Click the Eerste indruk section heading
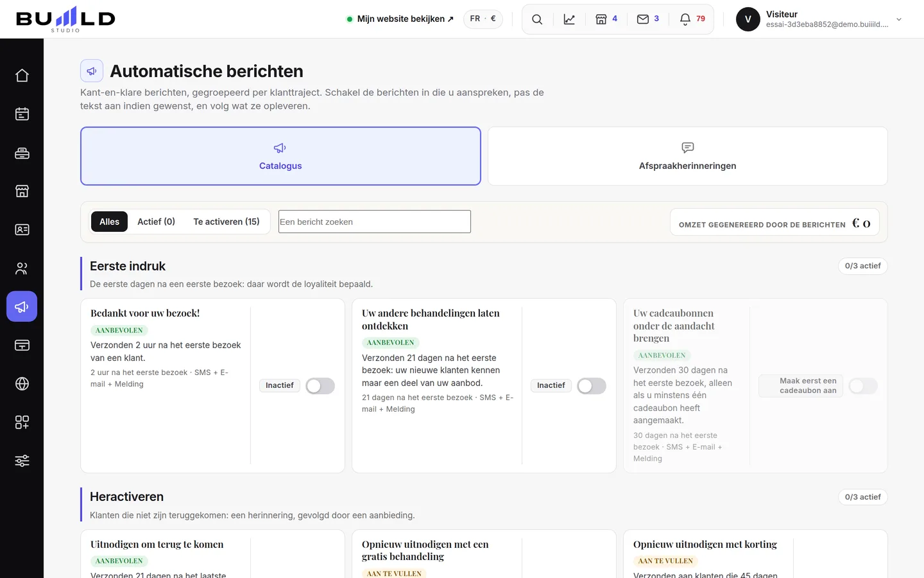The width and height of the screenshot is (924, 578). pyautogui.click(x=128, y=266)
